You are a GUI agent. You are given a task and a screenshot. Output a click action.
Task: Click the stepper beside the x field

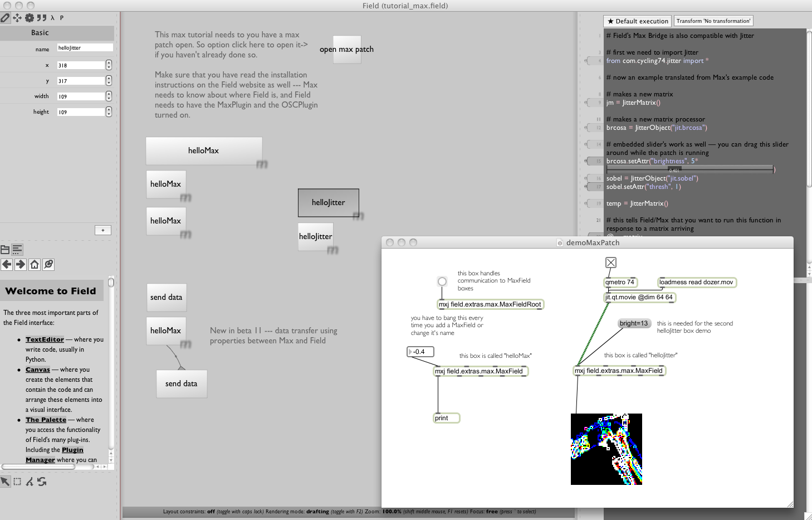point(109,65)
